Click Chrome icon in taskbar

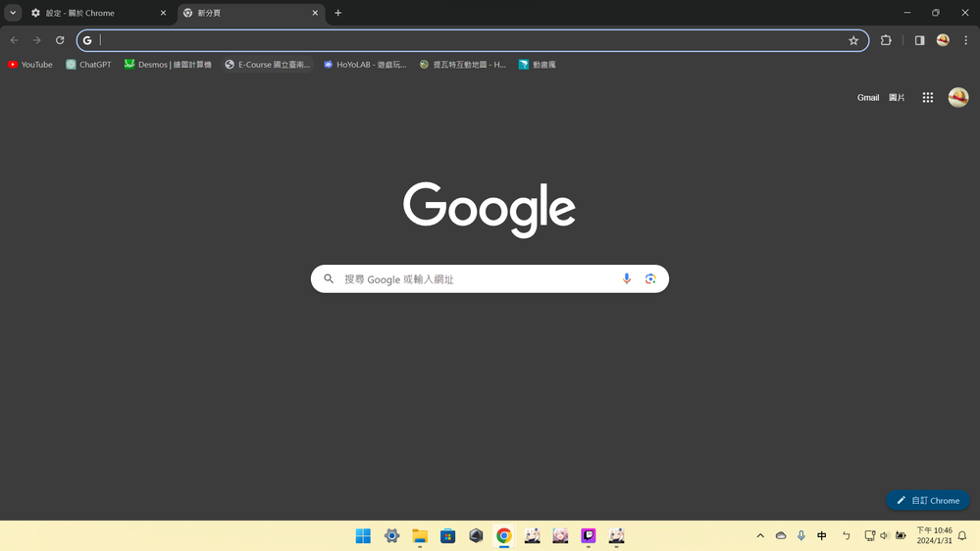coord(504,536)
